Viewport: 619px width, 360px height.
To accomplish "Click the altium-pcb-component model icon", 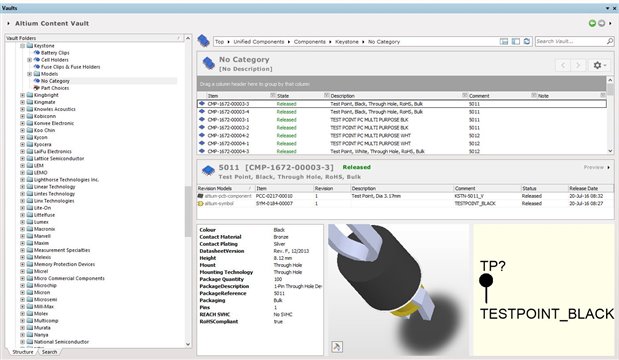I will [201, 196].
